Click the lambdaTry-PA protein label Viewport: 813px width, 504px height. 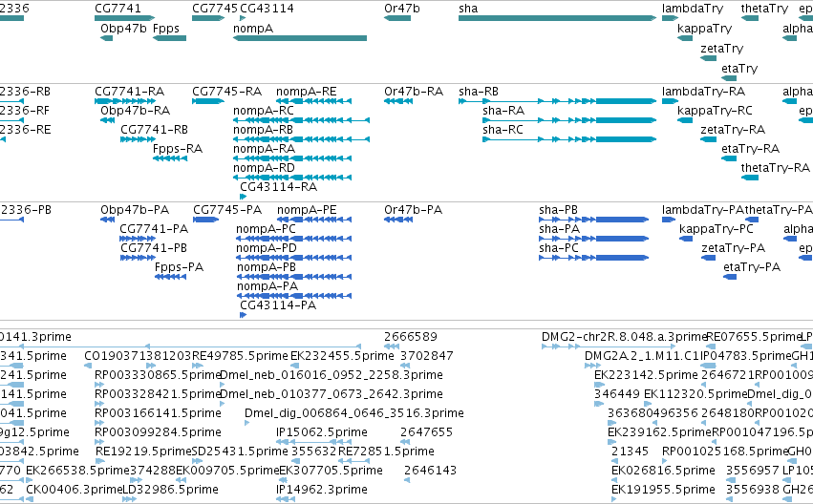coord(702,210)
